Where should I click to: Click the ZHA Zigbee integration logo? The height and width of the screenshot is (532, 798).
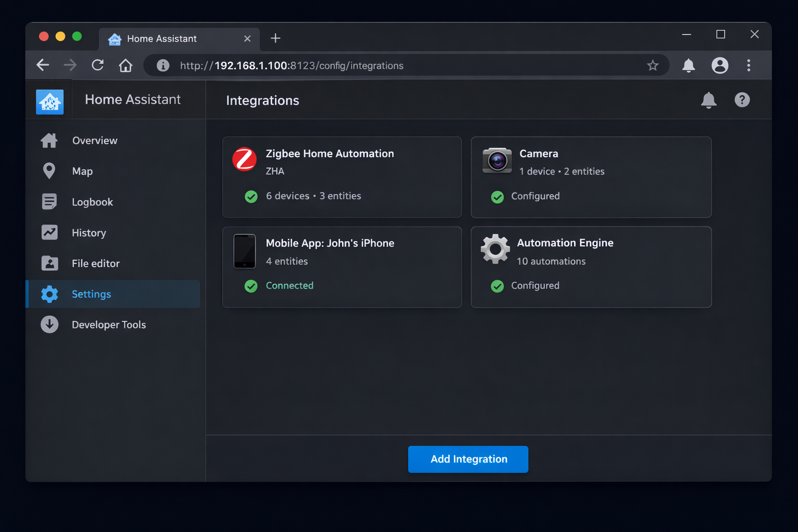(244, 159)
